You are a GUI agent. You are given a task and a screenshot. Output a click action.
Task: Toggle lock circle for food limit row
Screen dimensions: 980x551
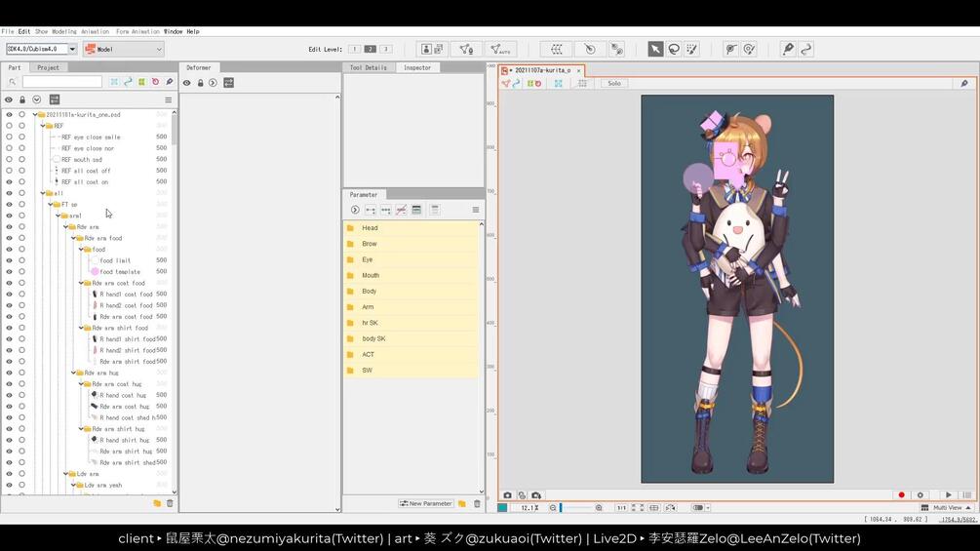click(21, 260)
